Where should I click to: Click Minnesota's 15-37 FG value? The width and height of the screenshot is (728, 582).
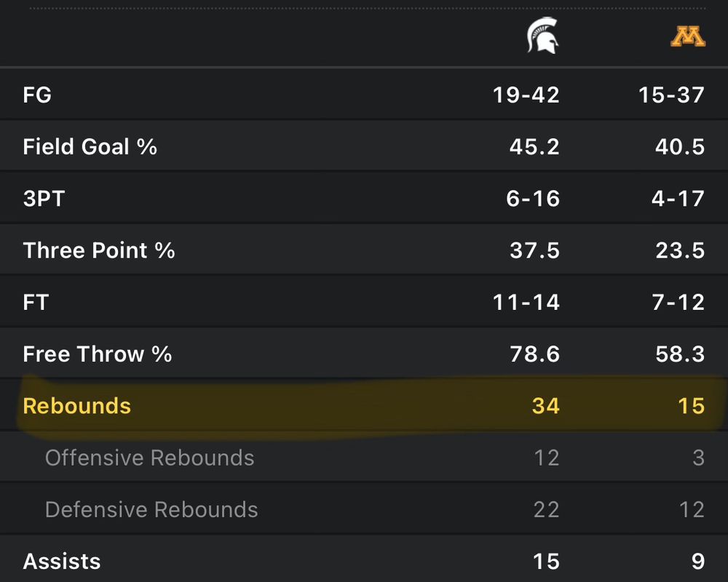pyautogui.click(x=671, y=95)
